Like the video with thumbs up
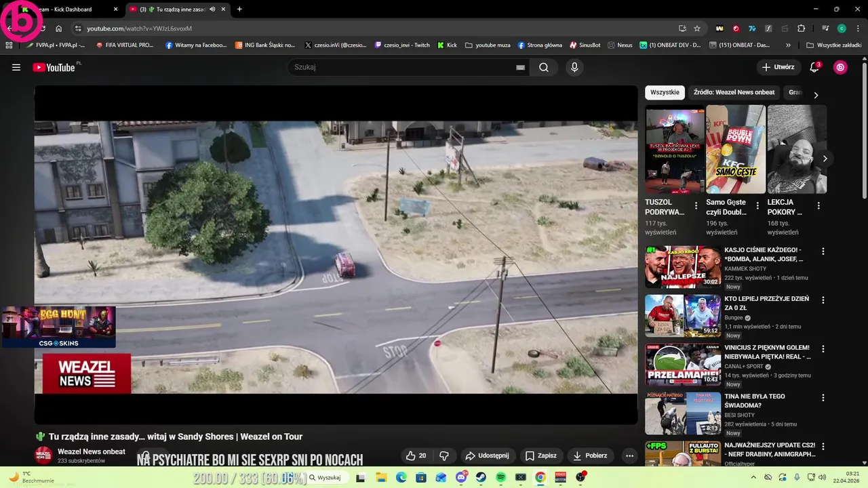The height and width of the screenshot is (488, 868). pyautogui.click(x=416, y=455)
